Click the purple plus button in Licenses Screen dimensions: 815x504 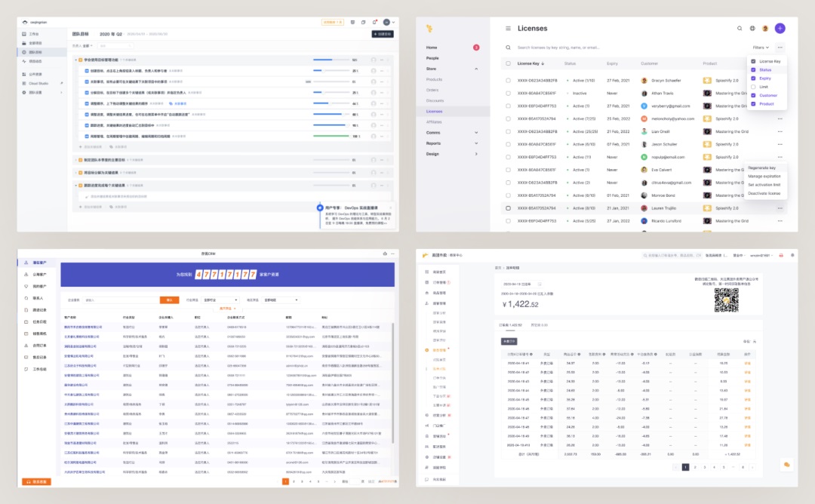point(780,28)
